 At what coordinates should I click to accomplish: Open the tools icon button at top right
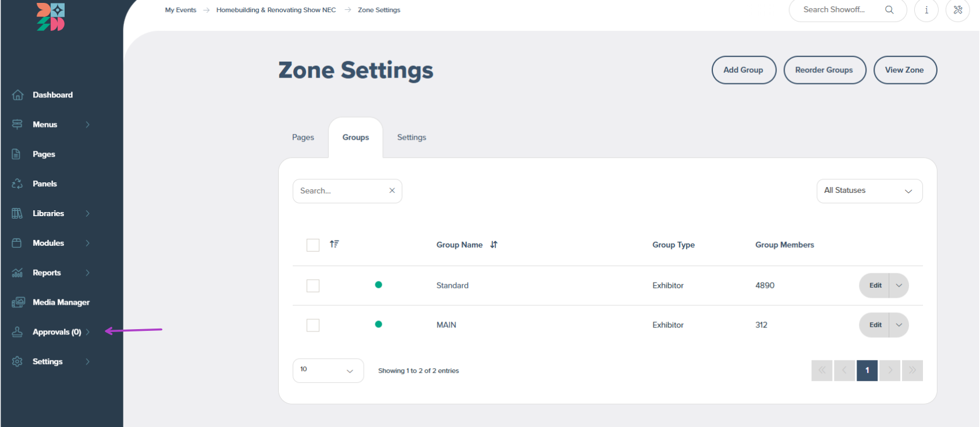pyautogui.click(x=958, y=10)
